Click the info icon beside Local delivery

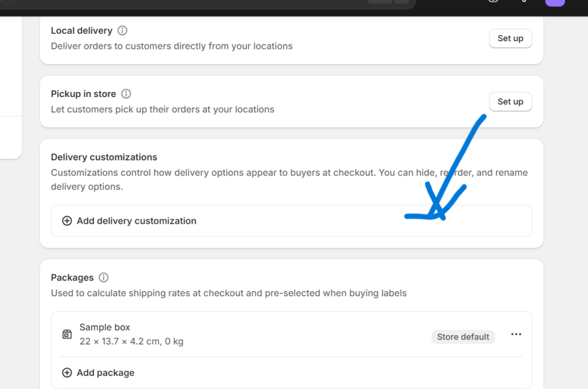pos(122,30)
